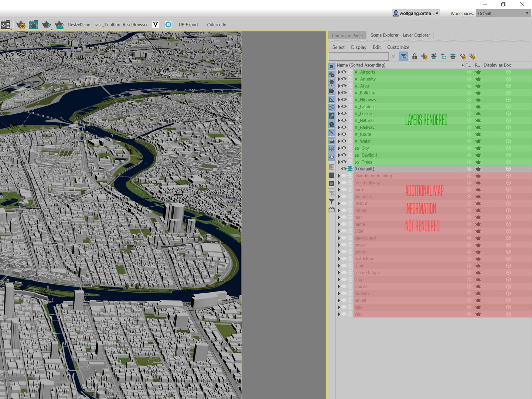Expand the #_Amenity layer
This screenshot has width=532, height=399.
(x=338, y=79)
